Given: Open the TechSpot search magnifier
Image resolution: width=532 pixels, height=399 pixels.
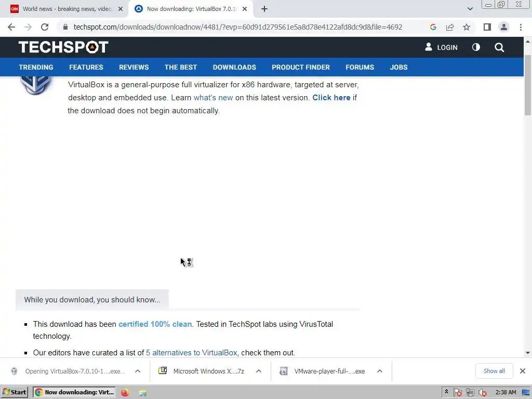Looking at the screenshot, I should pos(499,47).
